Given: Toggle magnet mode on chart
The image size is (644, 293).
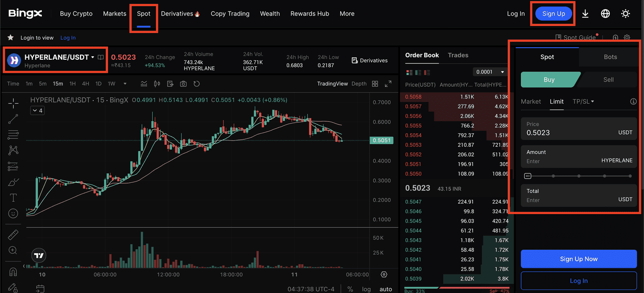Looking at the screenshot, I should click(13, 272).
